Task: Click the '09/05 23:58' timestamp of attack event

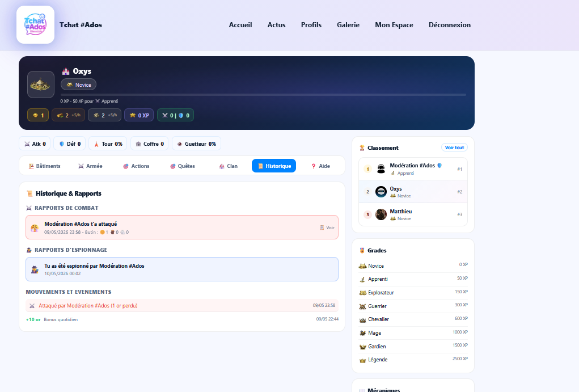Action: (324, 306)
